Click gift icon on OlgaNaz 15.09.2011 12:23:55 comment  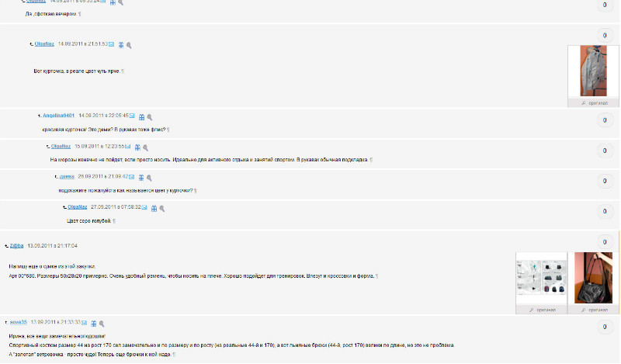coord(137,147)
